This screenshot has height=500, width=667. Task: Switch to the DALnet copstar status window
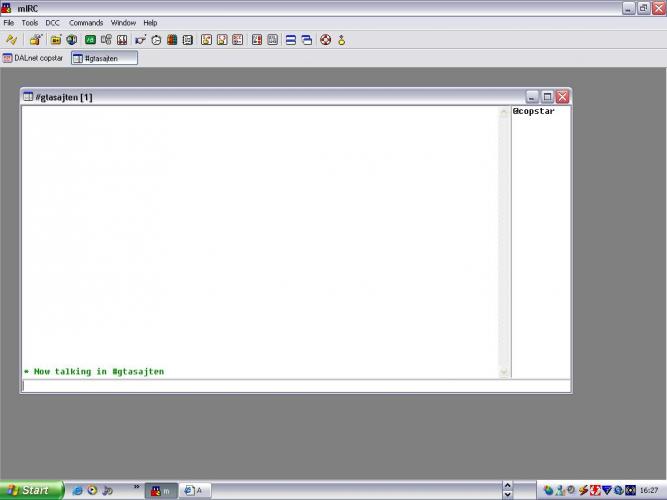pos(33,58)
